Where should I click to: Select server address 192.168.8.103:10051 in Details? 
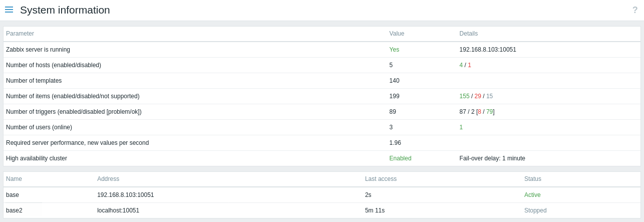click(x=488, y=50)
